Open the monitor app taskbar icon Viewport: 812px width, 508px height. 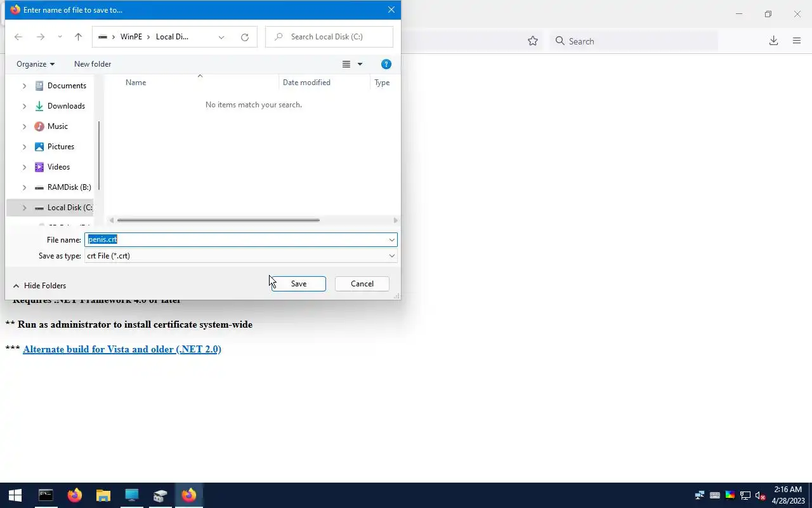(131, 495)
